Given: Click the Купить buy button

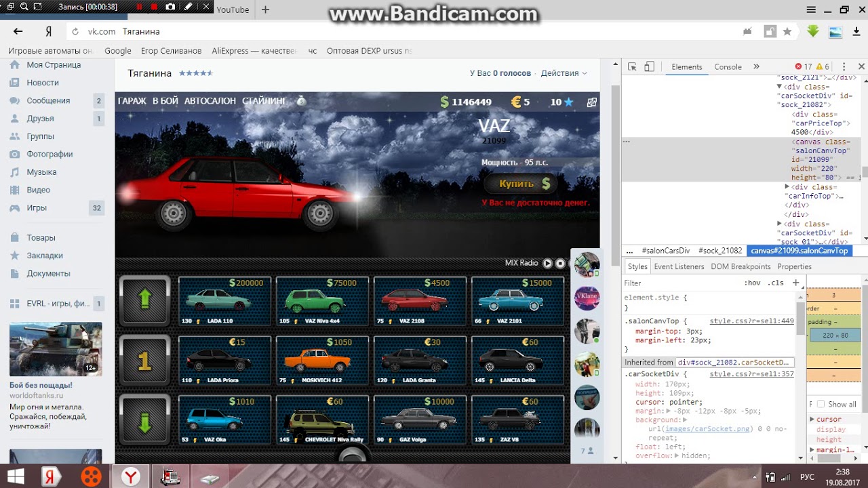Looking at the screenshot, I should pos(521,184).
